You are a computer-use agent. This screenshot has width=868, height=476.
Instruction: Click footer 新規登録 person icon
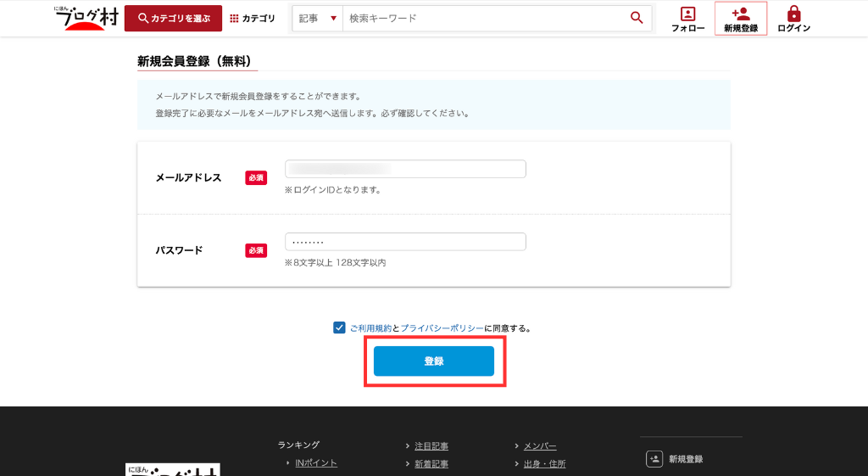pos(654,459)
